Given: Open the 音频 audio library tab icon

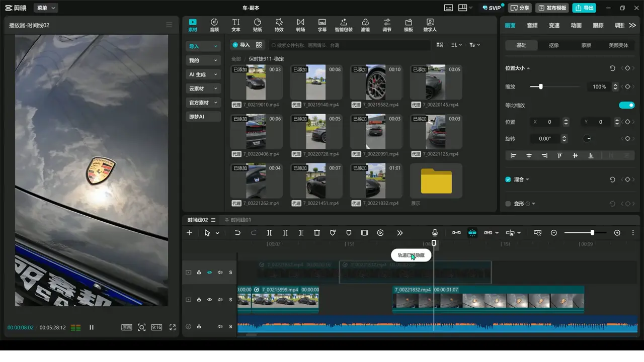Looking at the screenshot, I should (x=214, y=25).
